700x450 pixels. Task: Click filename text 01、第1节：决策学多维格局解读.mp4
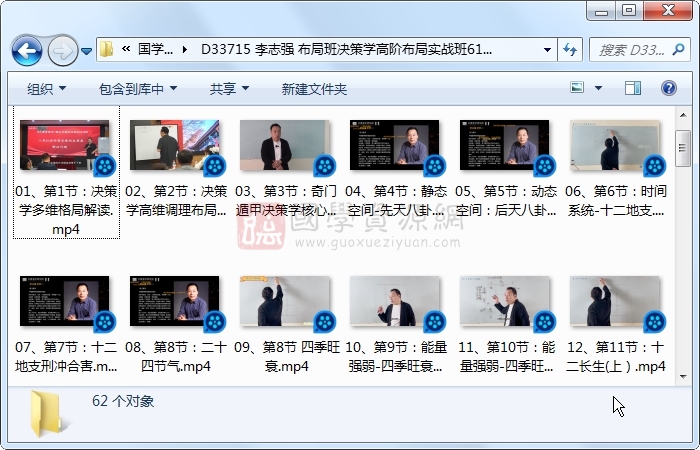click(66, 210)
